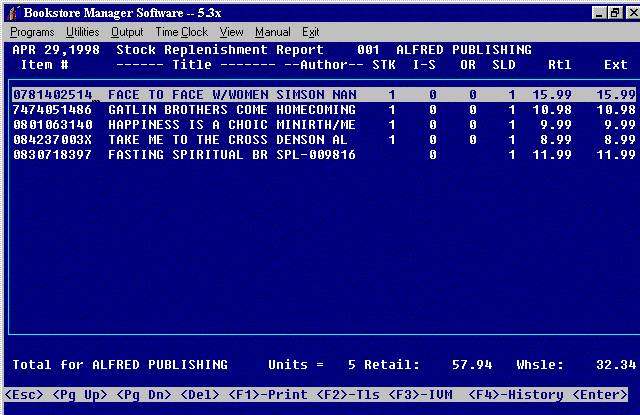Click the I-S column header
This screenshot has width=640, height=415.
[x=424, y=65]
